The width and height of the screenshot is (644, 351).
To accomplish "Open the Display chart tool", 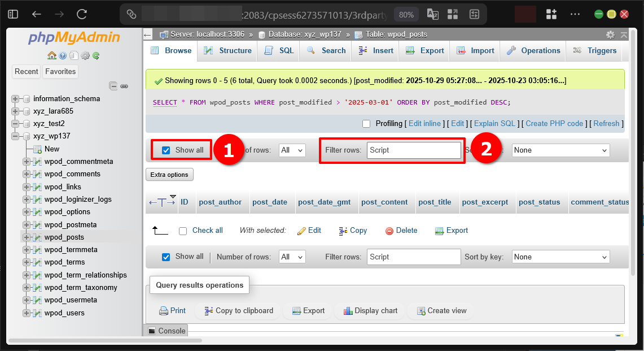I will 370,310.
